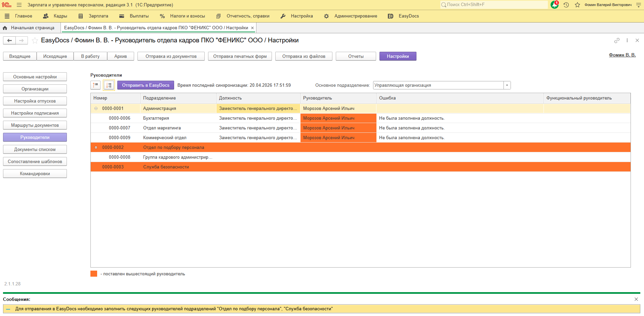
Task: Close the form with the X icon
Action: (x=637, y=40)
